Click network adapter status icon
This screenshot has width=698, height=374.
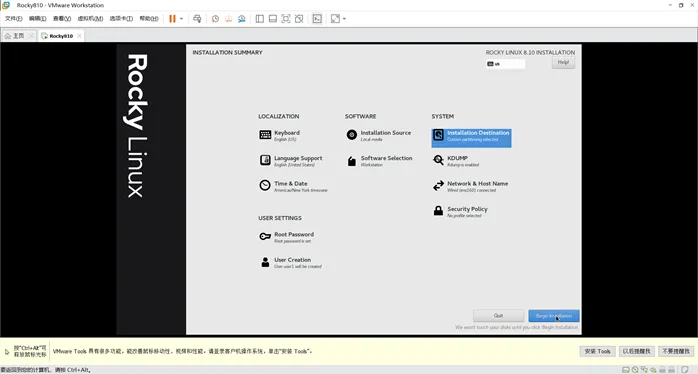click(x=644, y=370)
